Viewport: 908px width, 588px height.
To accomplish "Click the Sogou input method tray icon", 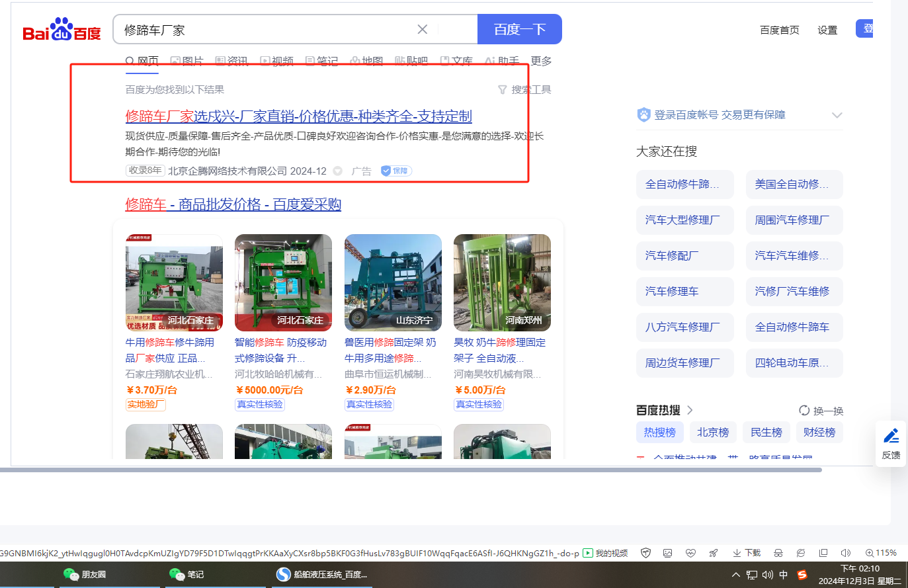I will point(802,575).
